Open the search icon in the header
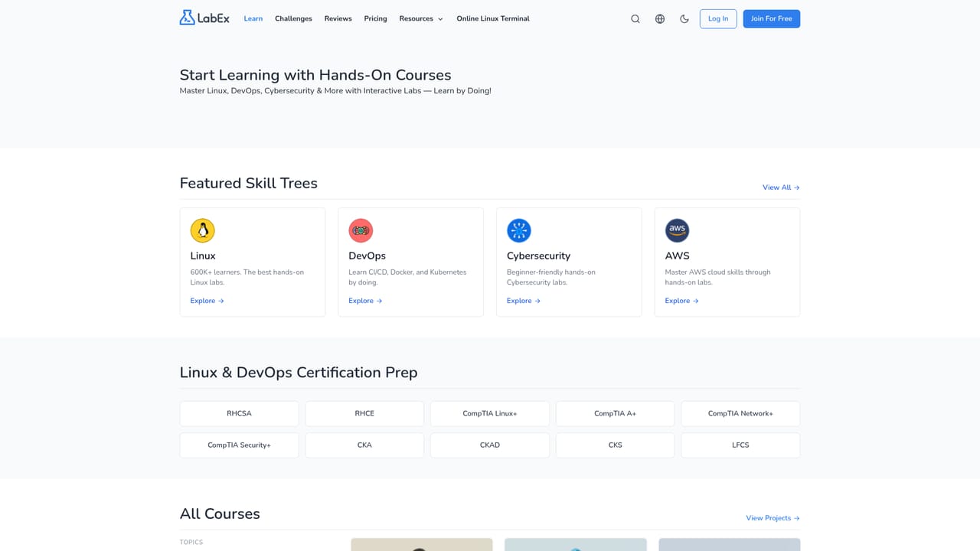Screen dimensions: 980x551 pos(635,19)
